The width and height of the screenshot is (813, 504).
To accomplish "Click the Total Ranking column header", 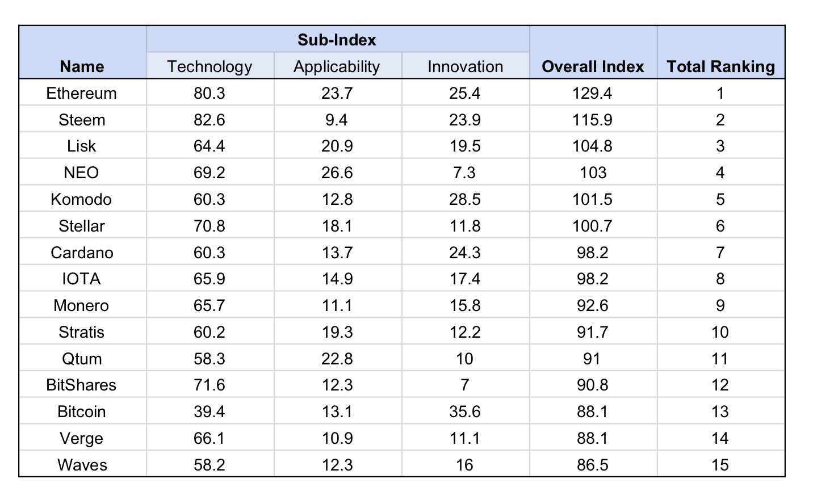I will (720, 66).
